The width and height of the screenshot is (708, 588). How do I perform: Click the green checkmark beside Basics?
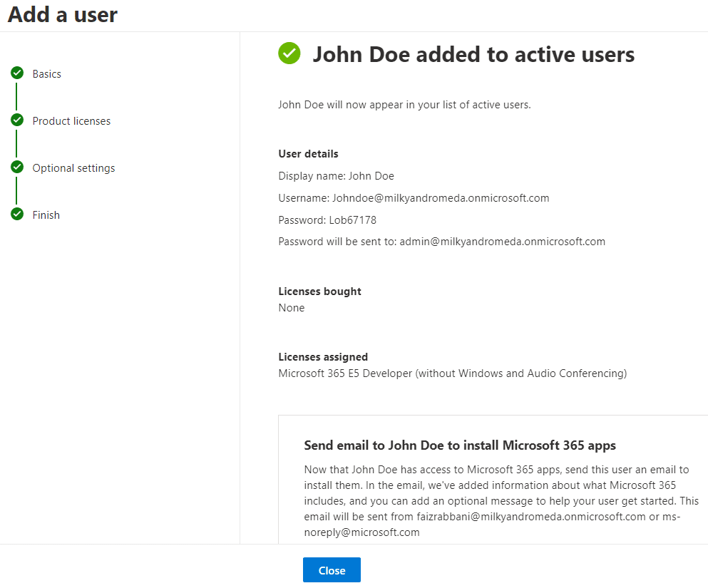point(17,73)
